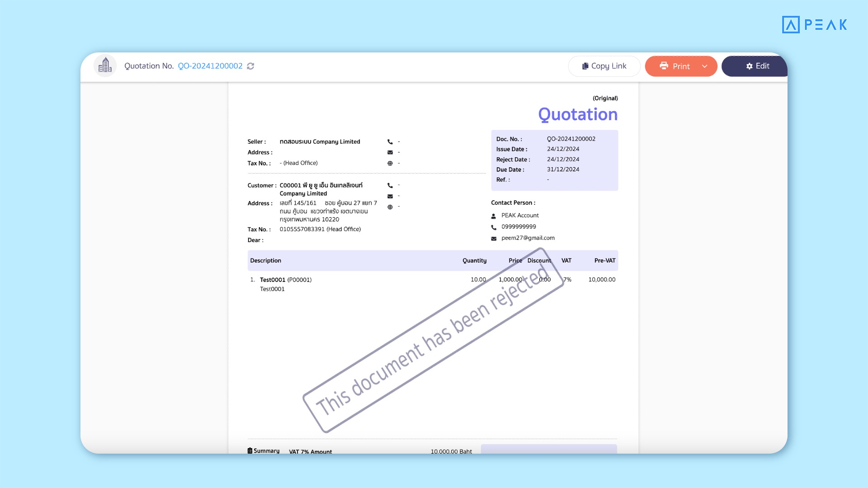Expand the Print dropdown chevron
This screenshot has height=488, width=868.
(x=704, y=66)
